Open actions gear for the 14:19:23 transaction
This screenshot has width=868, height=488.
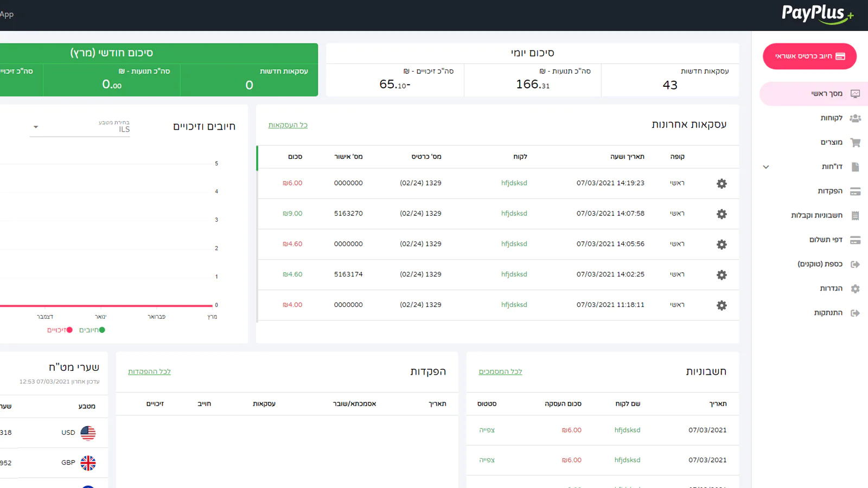point(722,184)
